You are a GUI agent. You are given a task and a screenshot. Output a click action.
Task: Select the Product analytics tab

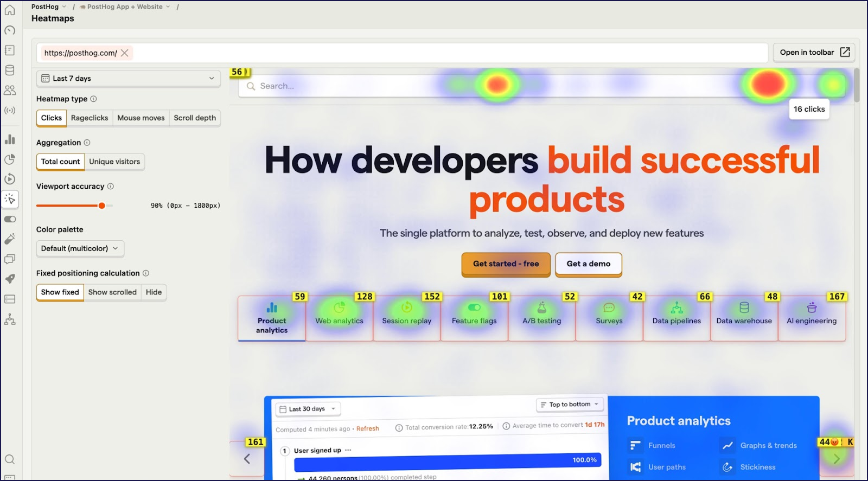(272, 319)
